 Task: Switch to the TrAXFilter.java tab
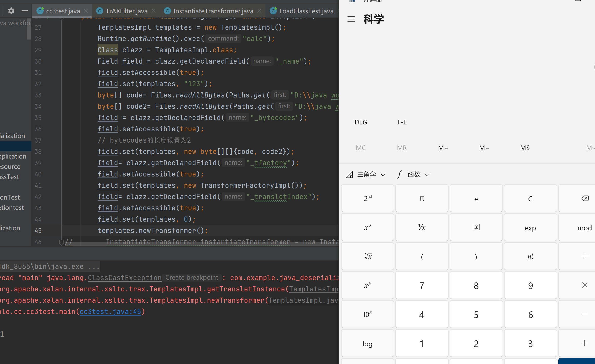(x=126, y=11)
